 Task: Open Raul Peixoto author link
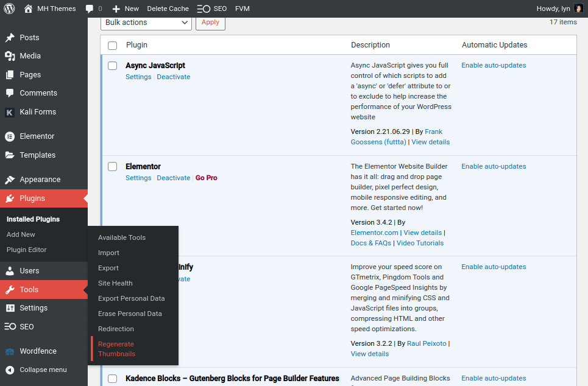coord(427,343)
